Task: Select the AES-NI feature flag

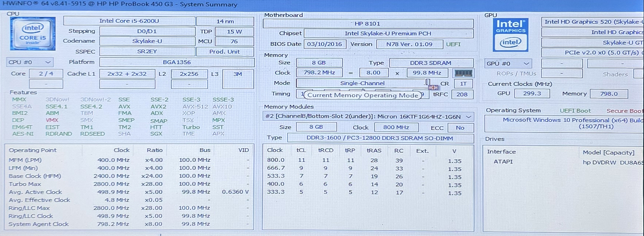Action: [x=23, y=134]
